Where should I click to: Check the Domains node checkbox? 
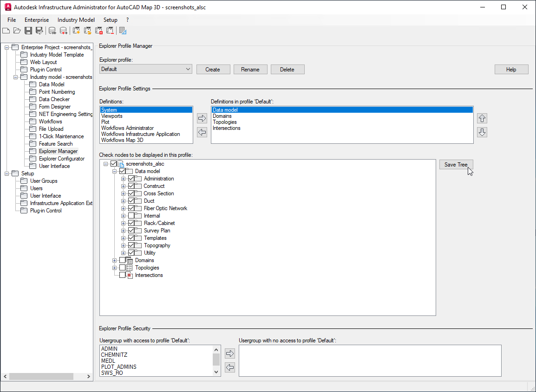point(122,261)
